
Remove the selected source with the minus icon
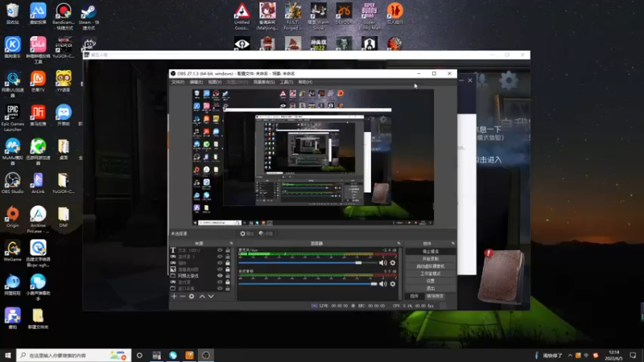(x=183, y=296)
